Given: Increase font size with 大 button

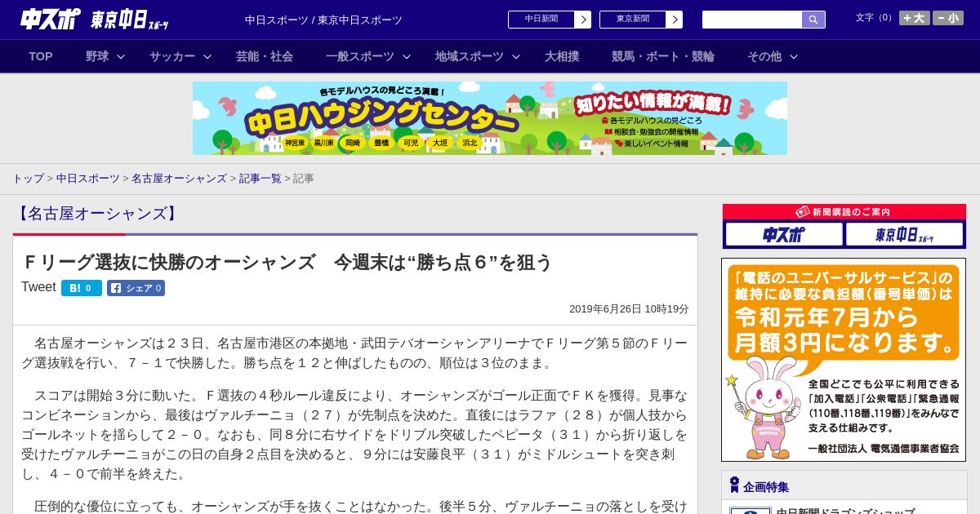Looking at the screenshot, I should (915, 18).
